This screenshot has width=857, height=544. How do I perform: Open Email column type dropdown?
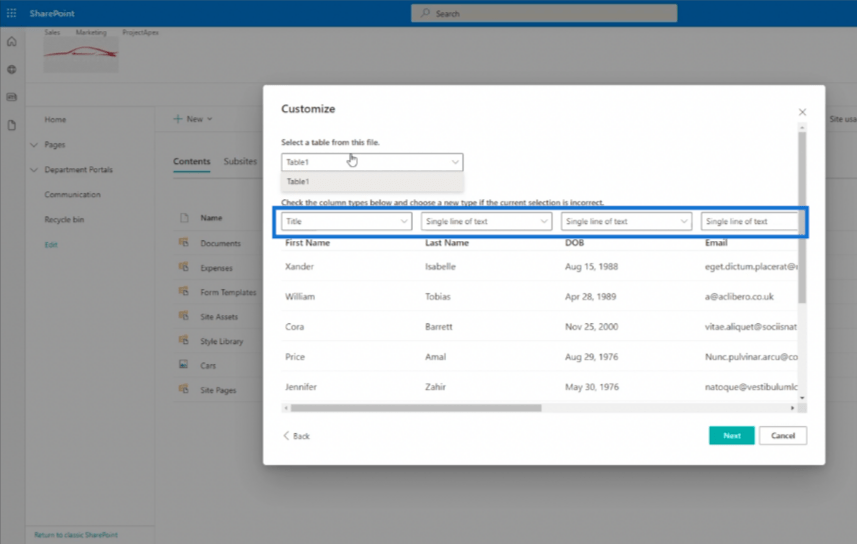pyautogui.click(x=750, y=221)
